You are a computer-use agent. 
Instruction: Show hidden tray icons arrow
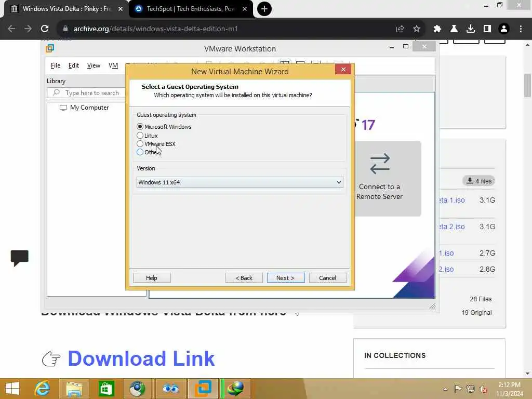[445, 389]
